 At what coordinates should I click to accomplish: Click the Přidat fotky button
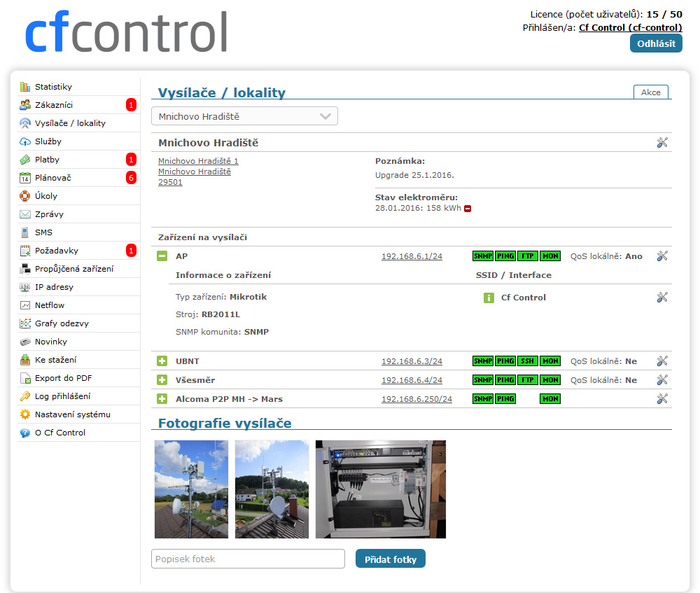pos(390,559)
